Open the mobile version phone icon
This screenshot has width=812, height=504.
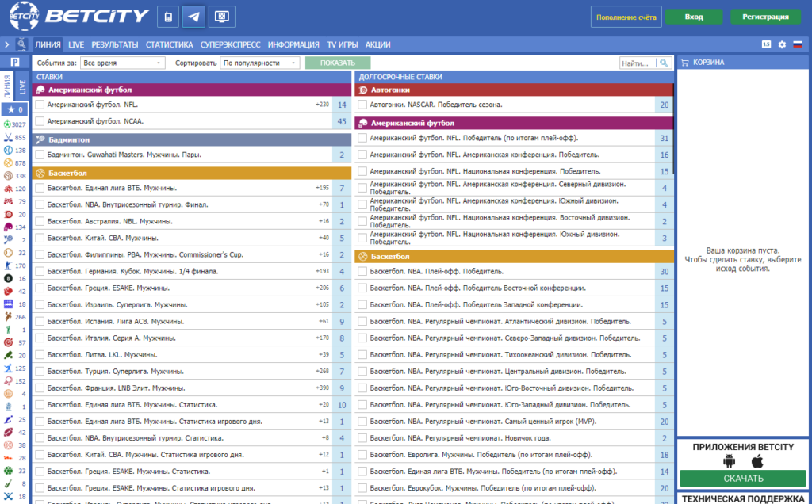[x=168, y=17]
